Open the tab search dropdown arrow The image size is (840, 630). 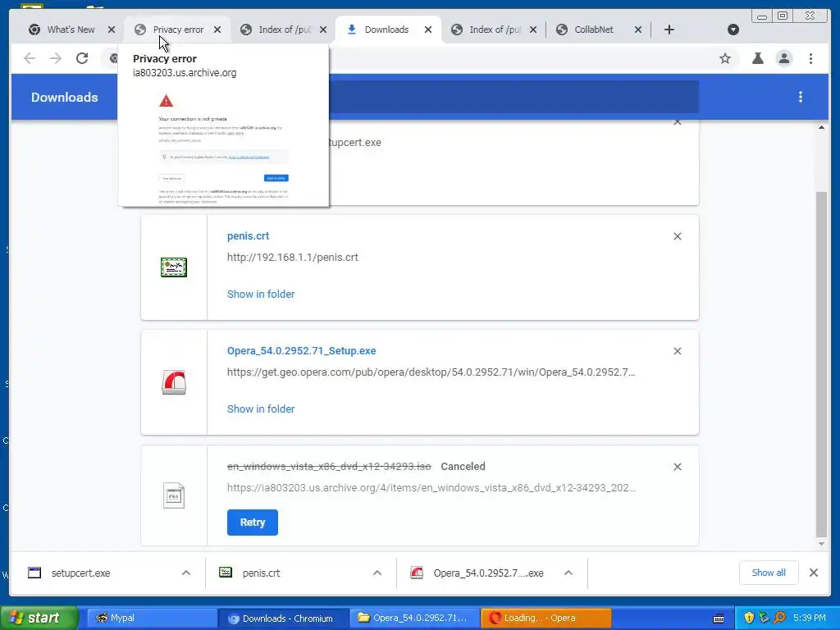(x=733, y=30)
